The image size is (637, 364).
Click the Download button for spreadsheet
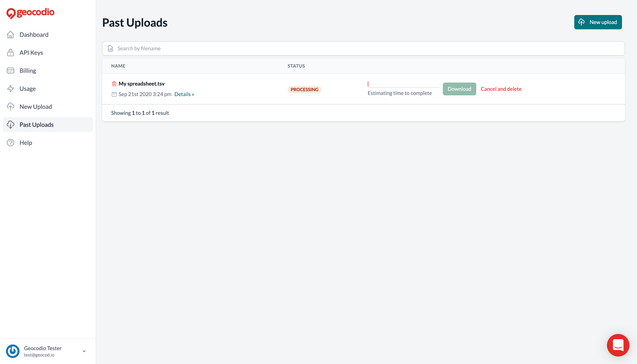point(459,89)
